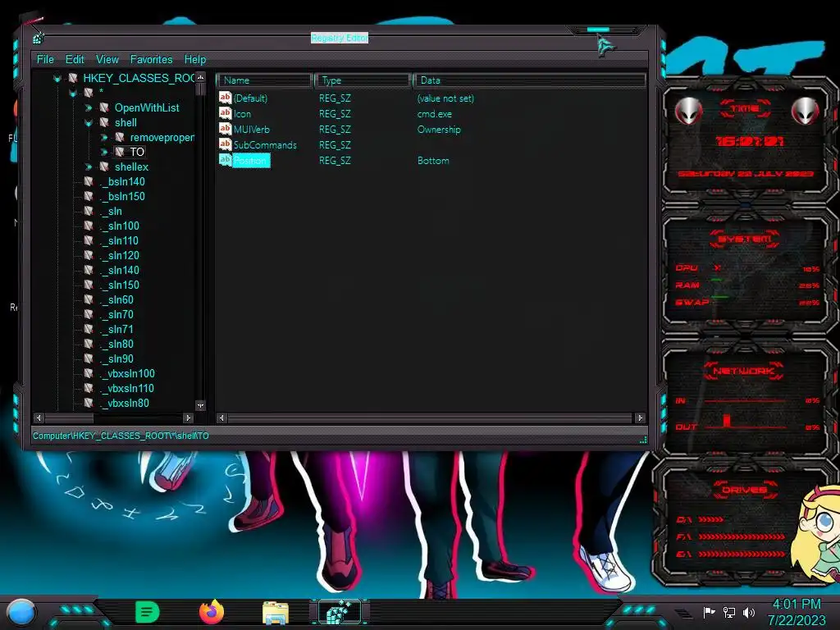
Task: Click the Bottom data cell
Action: [x=433, y=160]
